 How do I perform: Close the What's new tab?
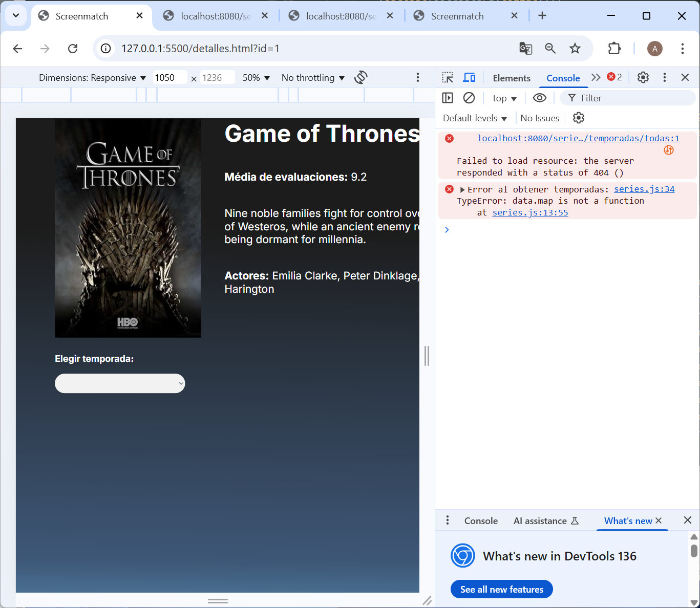point(659,520)
